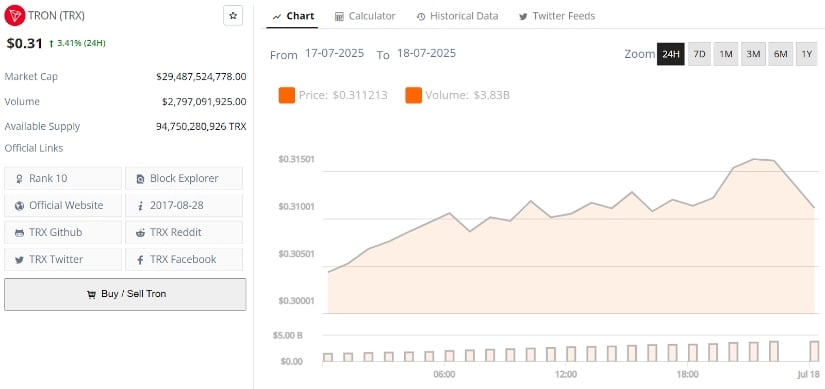Viewport: 825px width, 389px height.
Task: Click the TRON red logo icon
Action: (14, 16)
